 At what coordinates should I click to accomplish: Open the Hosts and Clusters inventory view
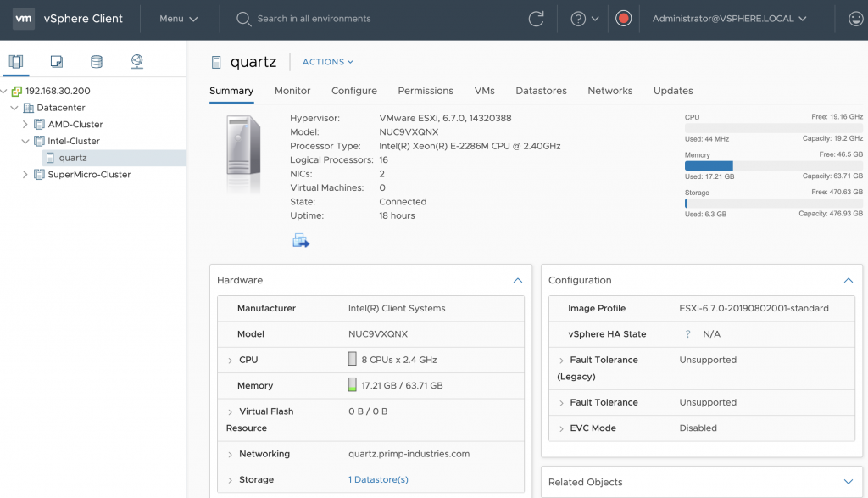16,61
